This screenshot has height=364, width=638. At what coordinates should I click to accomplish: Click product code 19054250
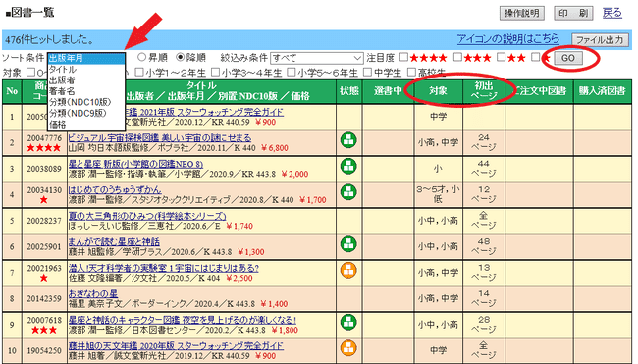pos(44,350)
